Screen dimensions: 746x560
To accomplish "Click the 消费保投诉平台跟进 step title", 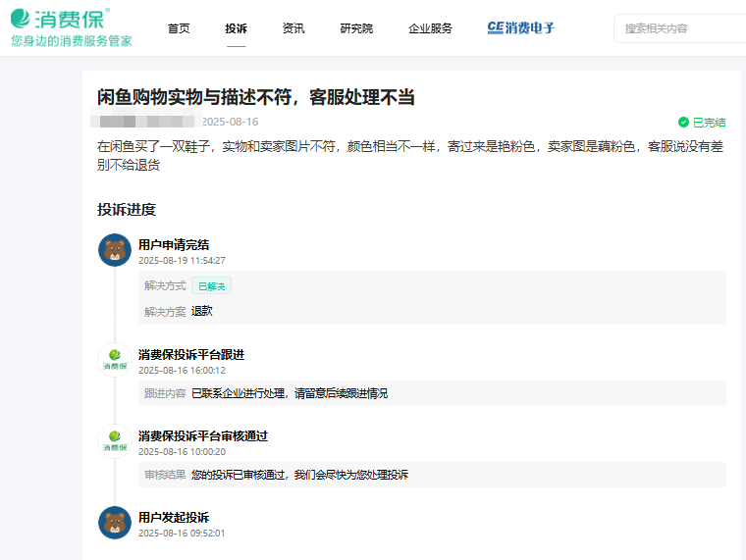I will [x=191, y=355].
